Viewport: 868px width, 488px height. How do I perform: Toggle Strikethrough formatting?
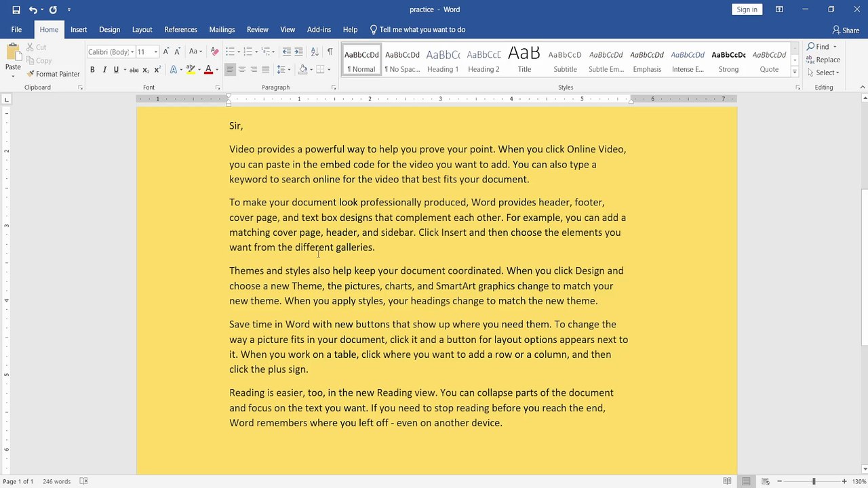click(134, 70)
